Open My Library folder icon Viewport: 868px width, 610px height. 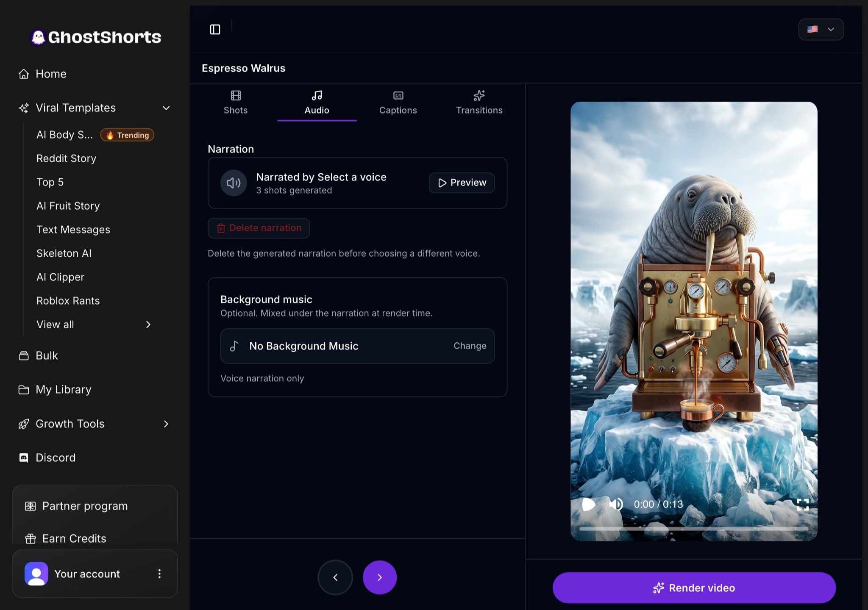point(24,390)
